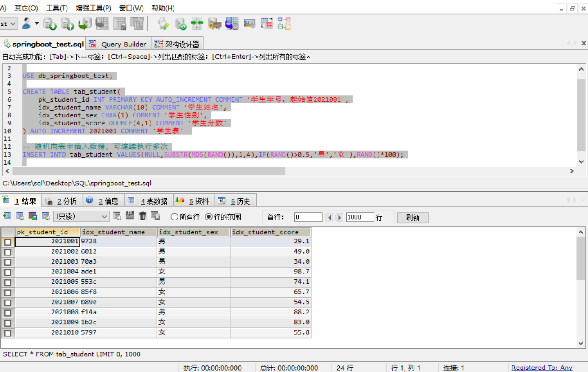Open the 其它(O) menu
This screenshot has width=588, height=372.
coord(26,8)
